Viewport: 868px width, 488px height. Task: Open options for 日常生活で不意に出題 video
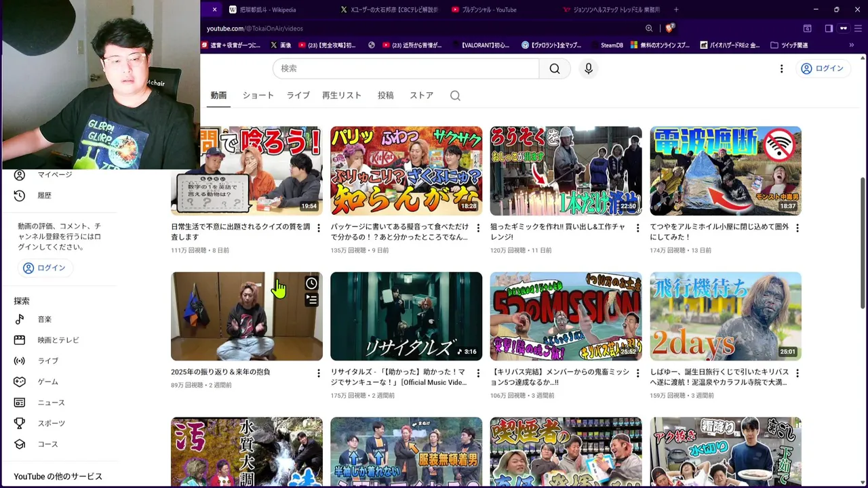tap(319, 228)
